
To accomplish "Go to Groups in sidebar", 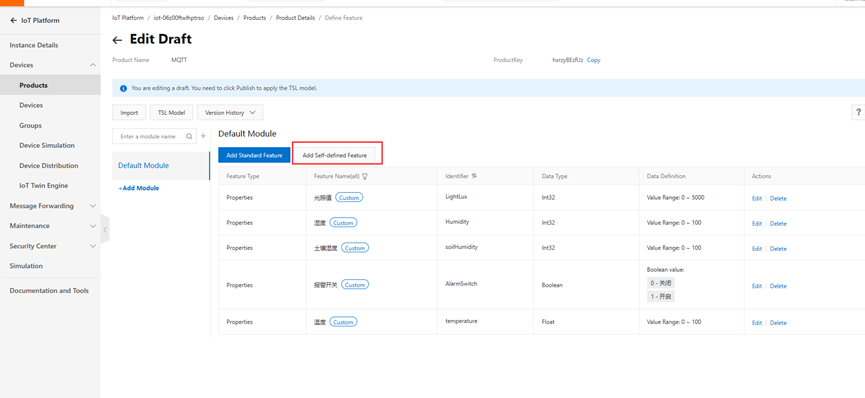I will click(30, 126).
